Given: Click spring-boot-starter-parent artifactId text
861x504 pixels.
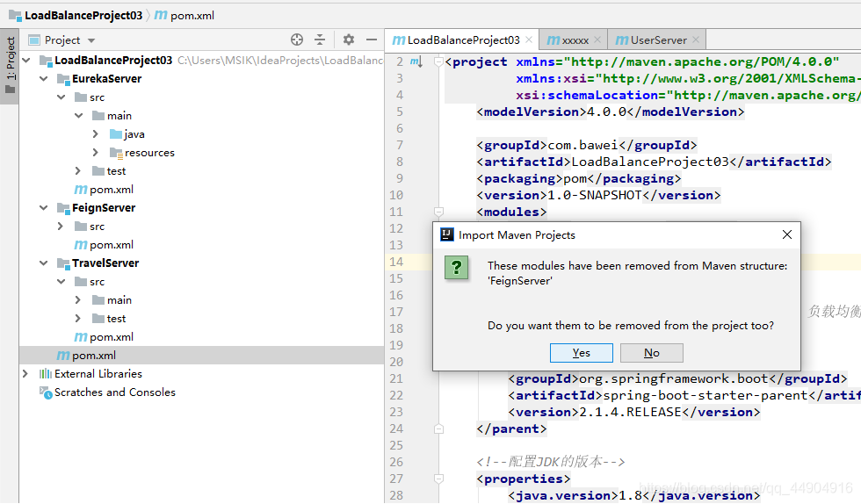Looking at the screenshot, I should pos(705,395).
